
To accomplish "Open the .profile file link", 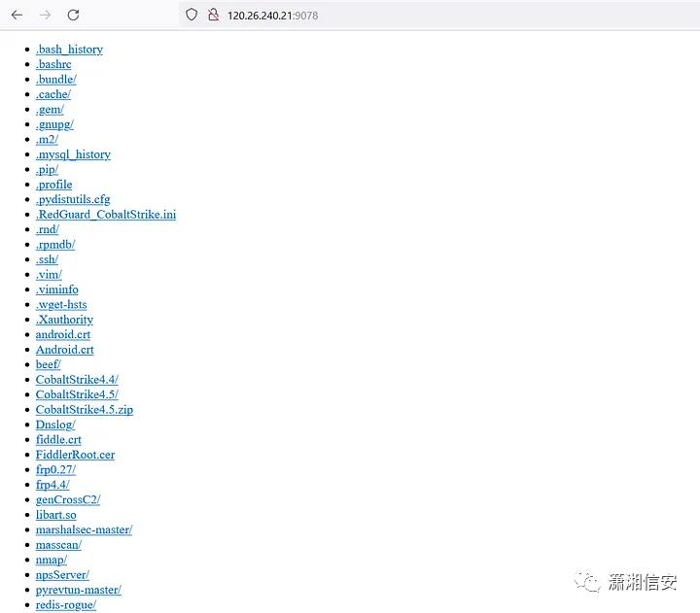I will [x=54, y=185].
